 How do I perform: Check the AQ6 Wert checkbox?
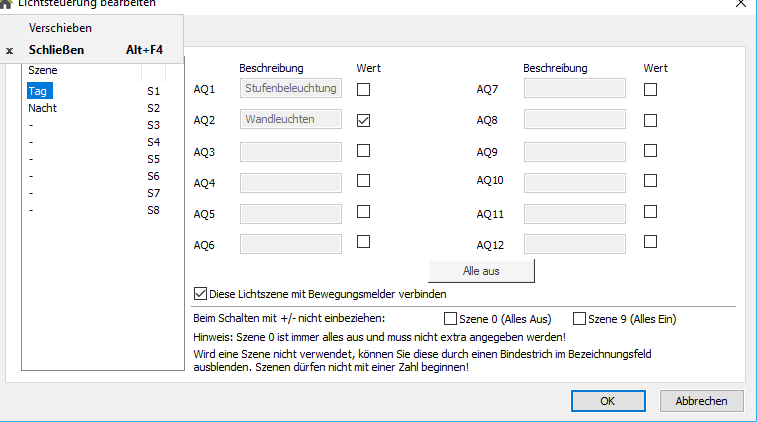coord(364,241)
